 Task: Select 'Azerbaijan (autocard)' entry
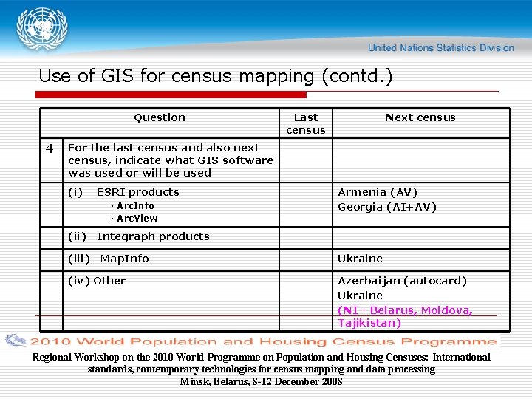click(403, 281)
